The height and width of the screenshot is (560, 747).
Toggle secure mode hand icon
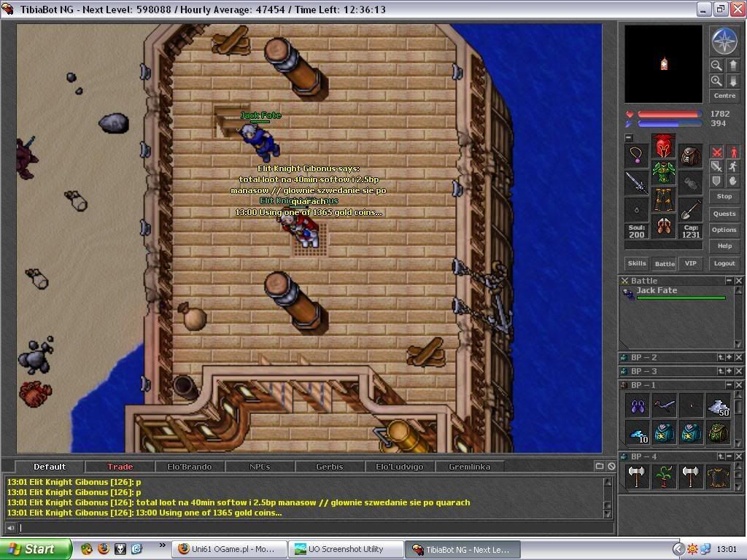732,181
